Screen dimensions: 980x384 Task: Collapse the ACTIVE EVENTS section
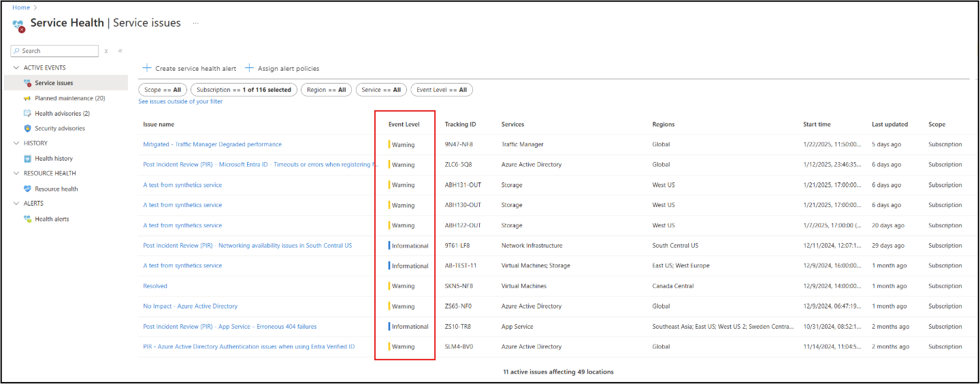(16, 68)
